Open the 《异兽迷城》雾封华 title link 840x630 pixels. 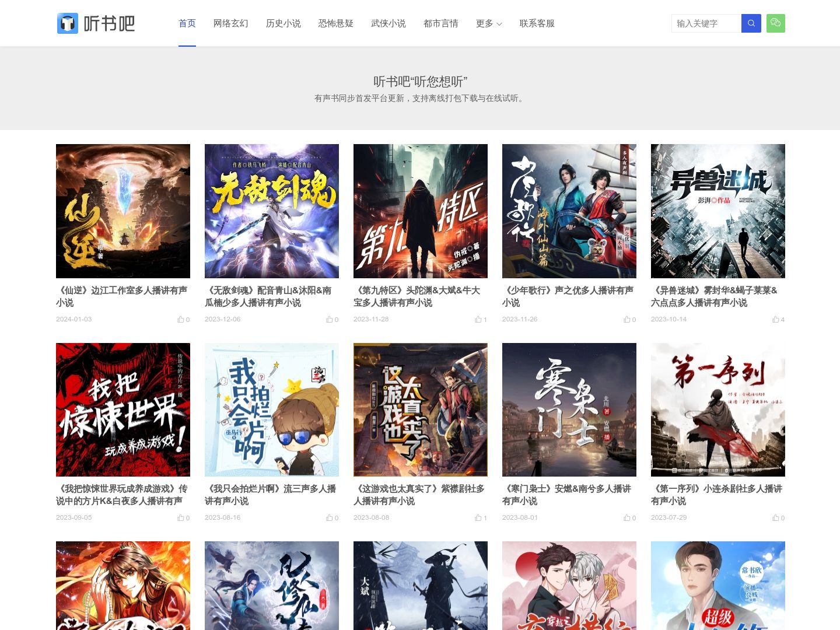[715, 296]
